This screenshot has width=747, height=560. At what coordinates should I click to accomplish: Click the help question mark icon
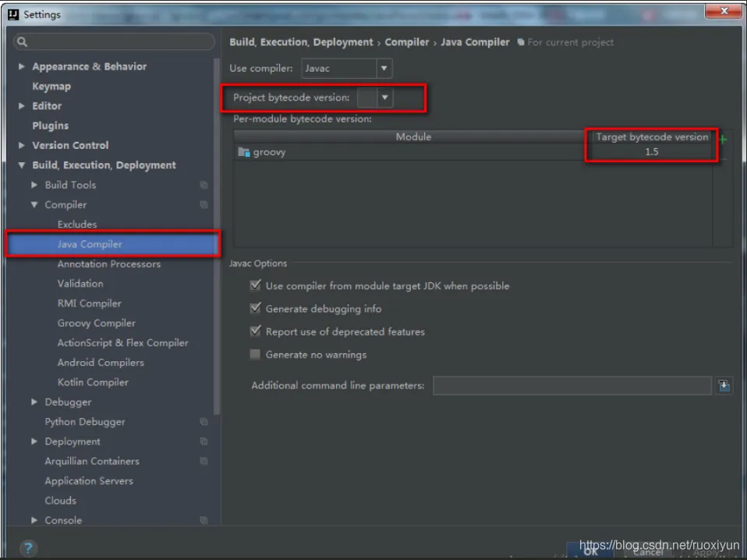coord(28,548)
